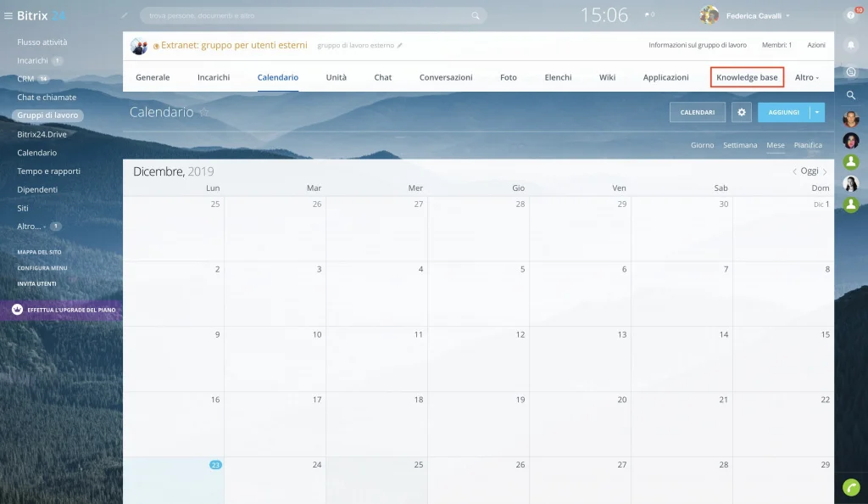Viewport: 868px width, 504px height.
Task: Open Dipendenti in left menu
Action: pos(37,189)
